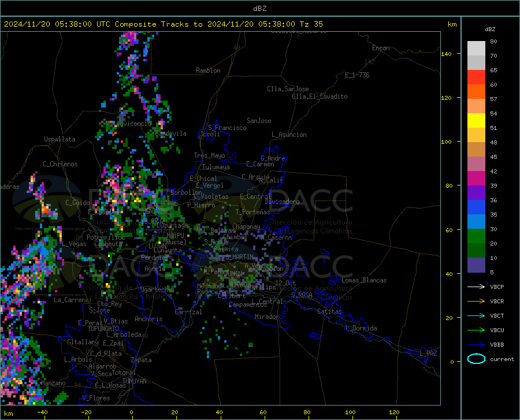The height and width of the screenshot is (420, 520).
Task: Click the Clla.El_Cavadito map label
Action: tap(320, 97)
